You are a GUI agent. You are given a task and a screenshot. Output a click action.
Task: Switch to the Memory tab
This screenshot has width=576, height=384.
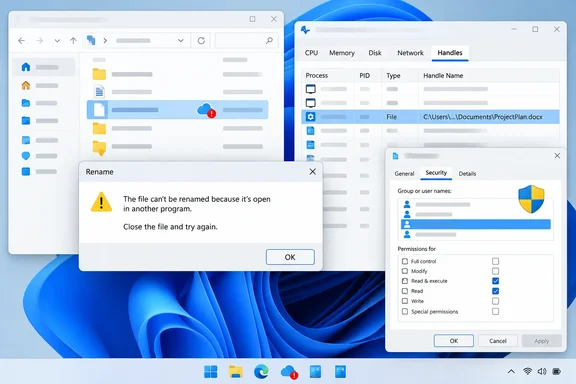click(x=342, y=53)
